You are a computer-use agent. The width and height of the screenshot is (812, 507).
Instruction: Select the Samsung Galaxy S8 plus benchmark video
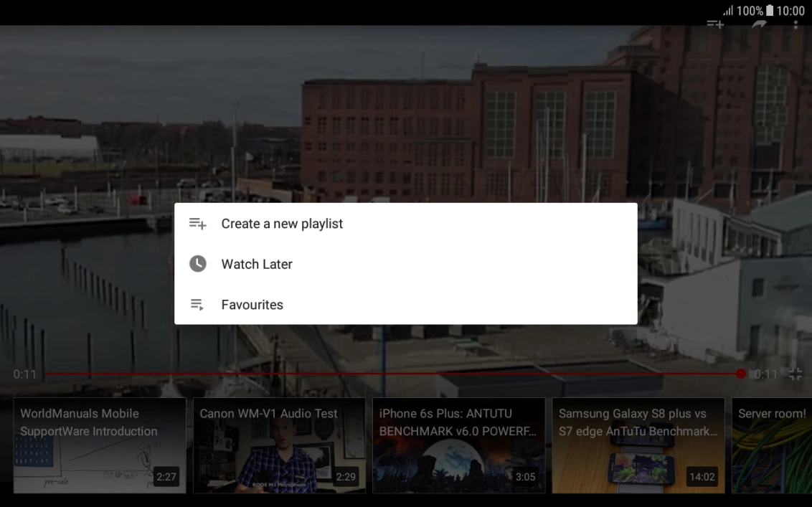[638, 445]
